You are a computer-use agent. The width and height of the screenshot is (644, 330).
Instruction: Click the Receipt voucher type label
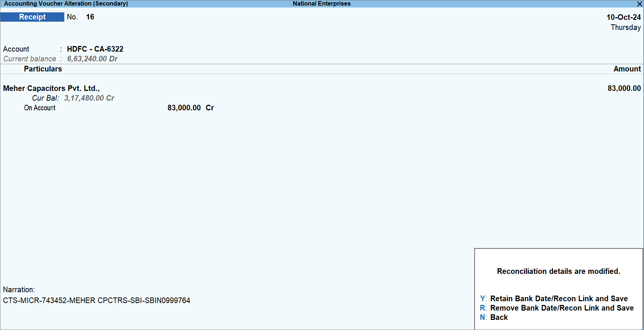32,17
